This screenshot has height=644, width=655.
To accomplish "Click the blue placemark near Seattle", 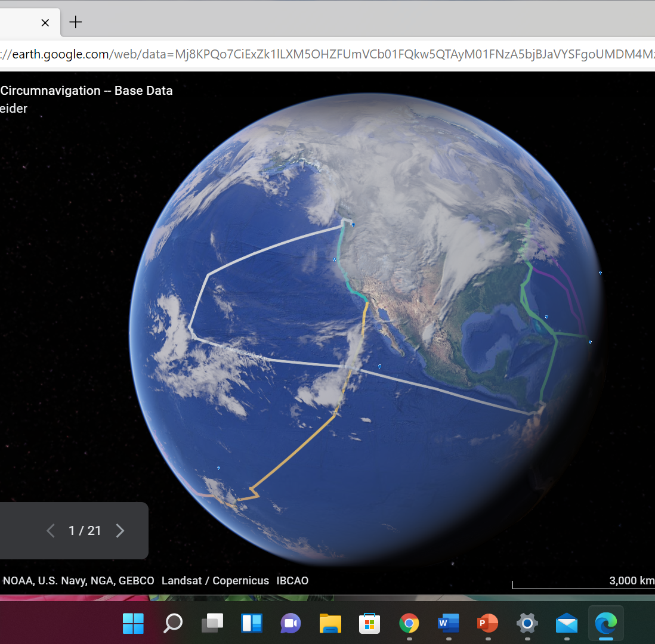I will coord(353,225).
